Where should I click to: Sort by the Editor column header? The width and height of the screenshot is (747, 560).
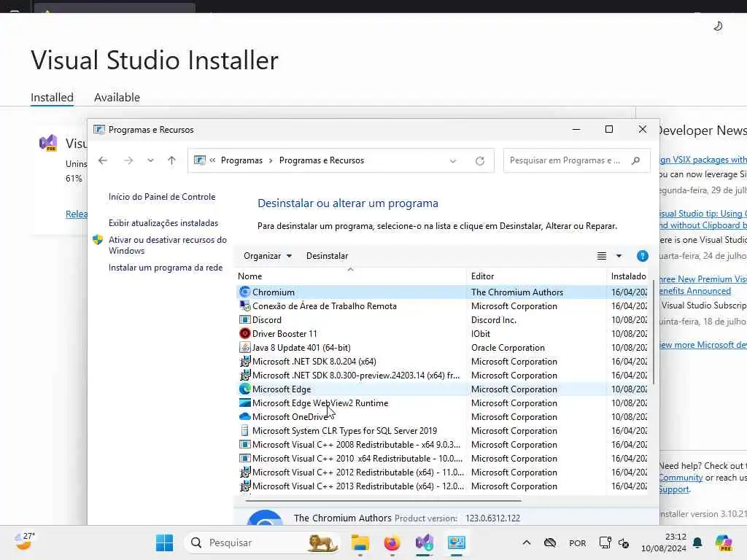coord(536,276)
